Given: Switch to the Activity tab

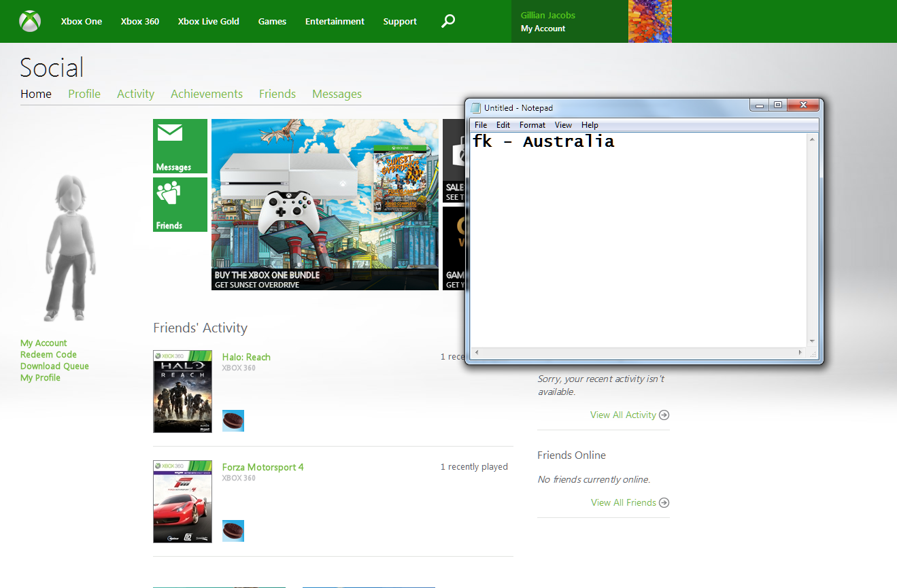Looking at the screenshot, I should (135, 94).
